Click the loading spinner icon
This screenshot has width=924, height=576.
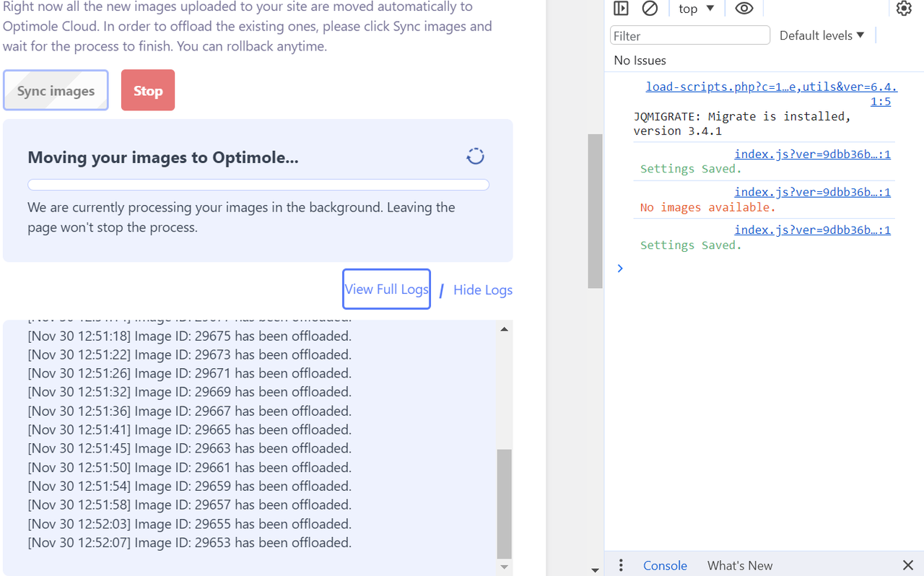tap(475, 157)
